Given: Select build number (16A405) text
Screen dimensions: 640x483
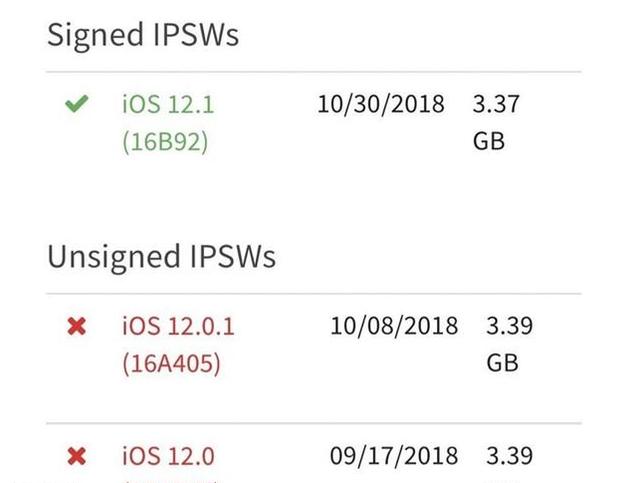Looking at the screenshot, I should click(171, 363).
